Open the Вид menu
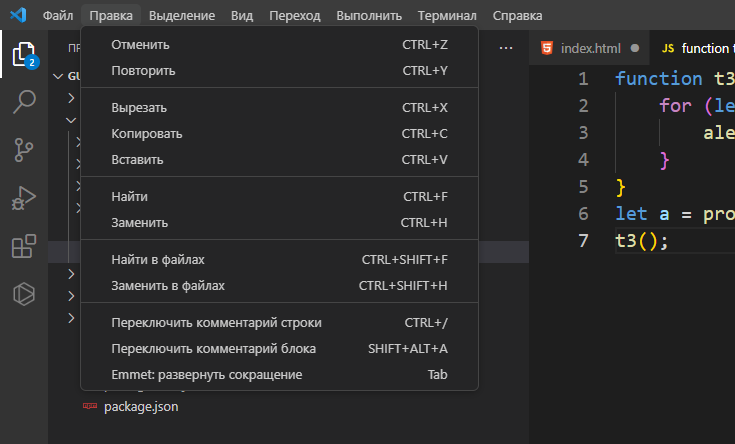This screenshot has height=444, width=735. (242, 15)
